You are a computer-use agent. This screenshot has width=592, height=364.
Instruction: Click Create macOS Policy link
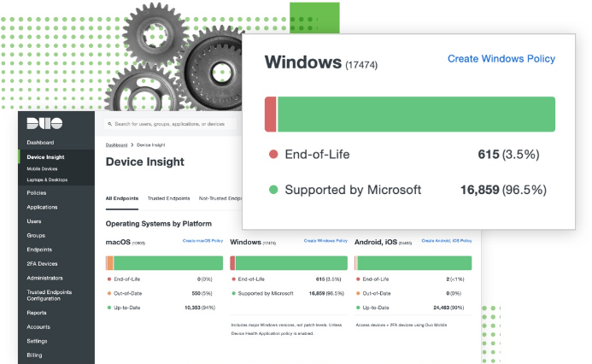pyautogui.click(x=202, y=240)
